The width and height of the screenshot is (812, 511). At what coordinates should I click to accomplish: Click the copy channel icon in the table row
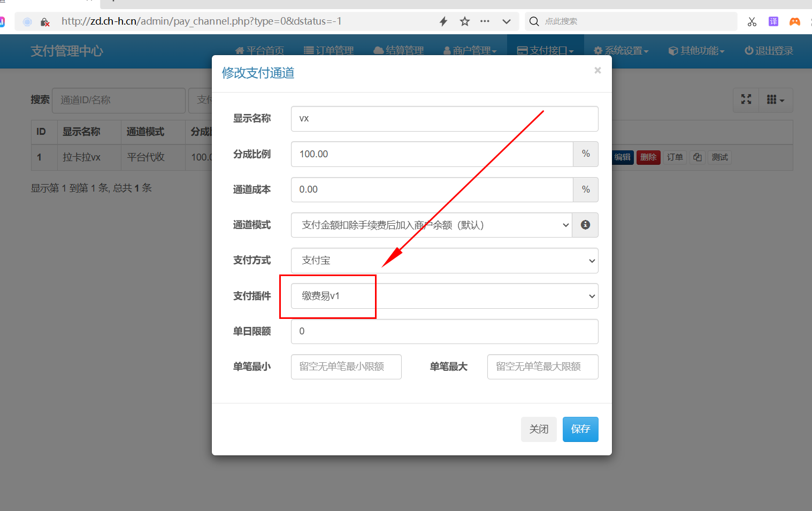click(697, 157)
